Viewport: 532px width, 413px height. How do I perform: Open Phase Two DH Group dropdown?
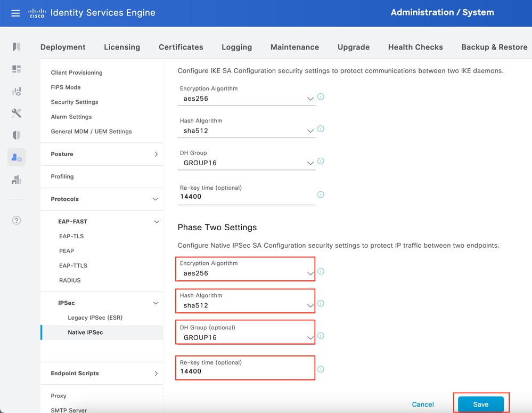tap(245, 337)
